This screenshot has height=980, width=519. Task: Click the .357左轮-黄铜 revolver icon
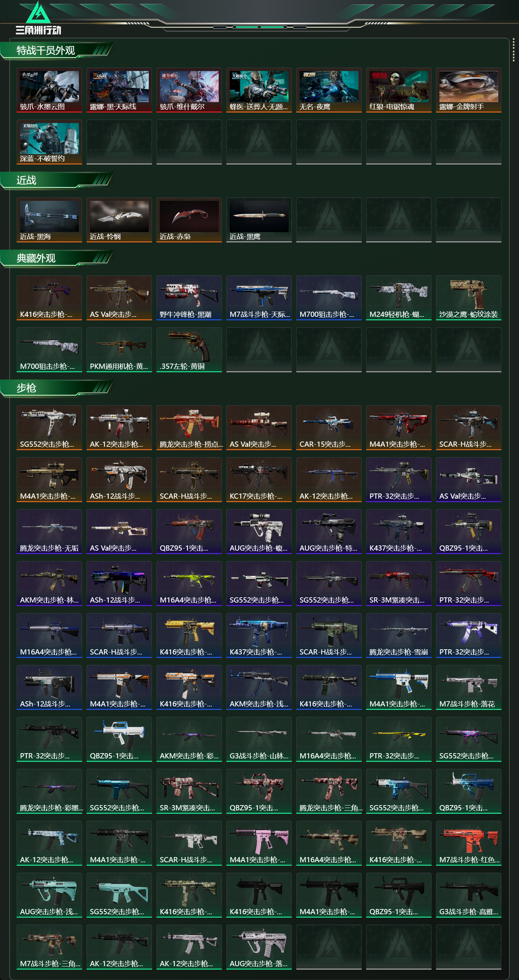click(x=189, y=350)
